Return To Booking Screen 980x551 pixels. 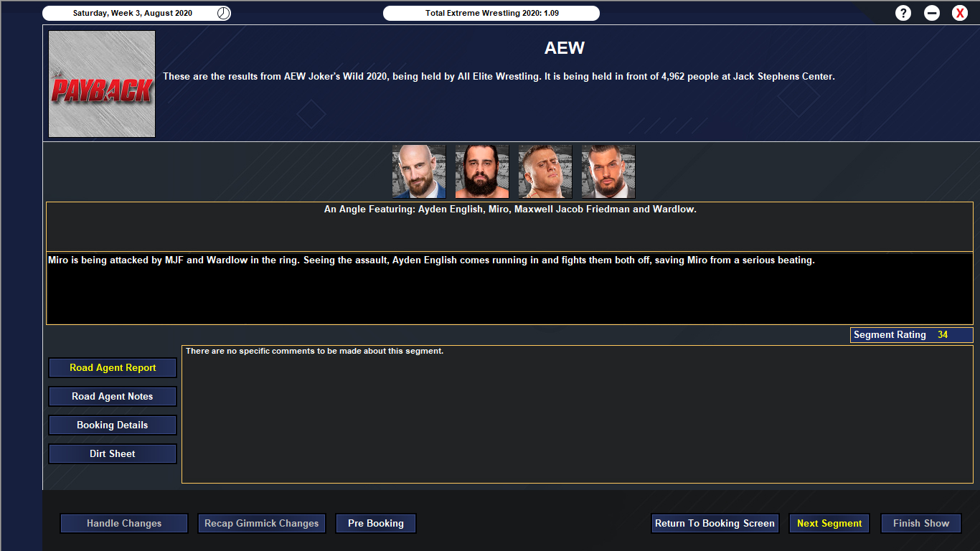coord(715,523)
